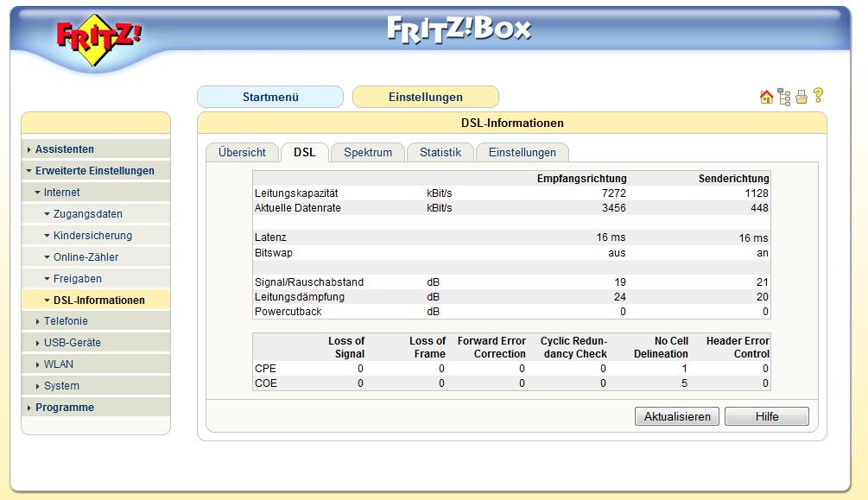Expand the WLAN arrow
This screenshot has height=500, width=868.
pyautogui.click(x=38, y=364)
